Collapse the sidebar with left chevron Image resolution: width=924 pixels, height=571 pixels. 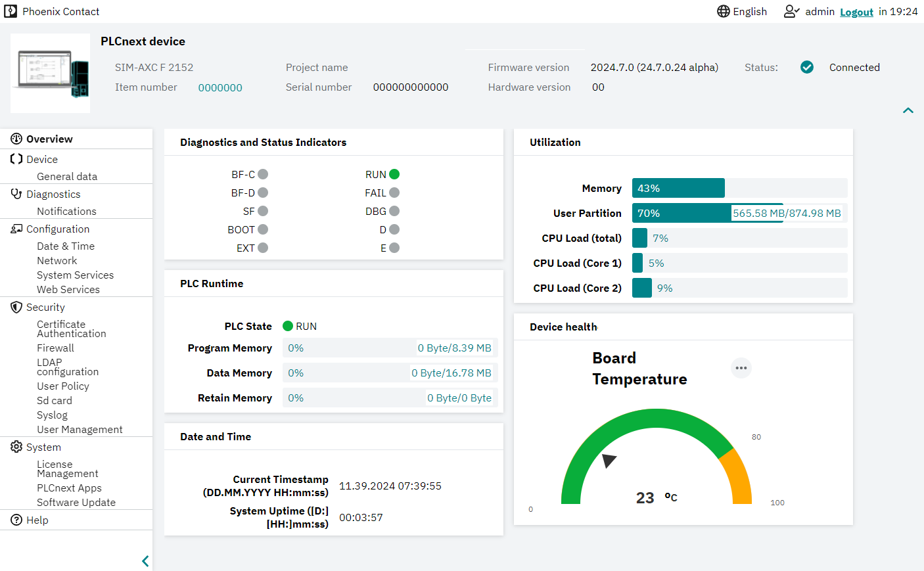145,561
